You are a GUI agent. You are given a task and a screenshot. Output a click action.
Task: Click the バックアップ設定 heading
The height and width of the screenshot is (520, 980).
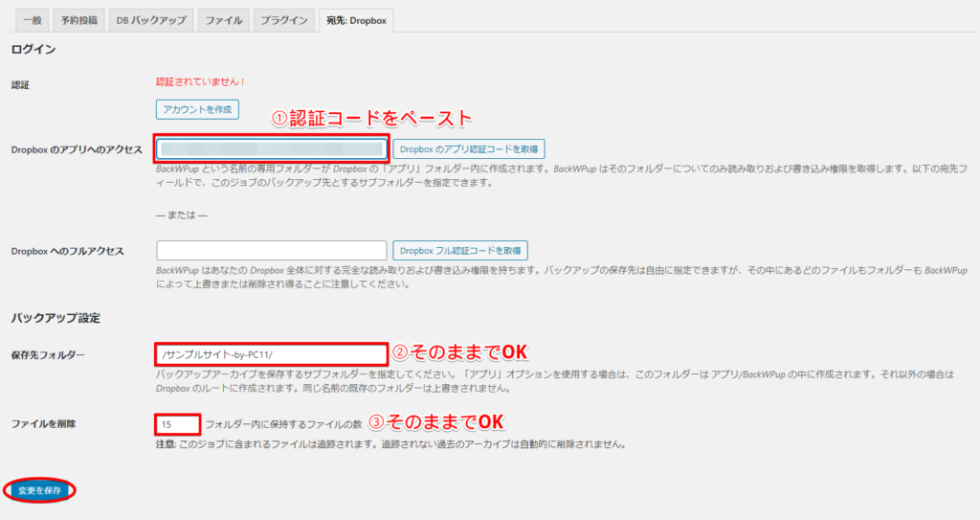tap(56, 318)
